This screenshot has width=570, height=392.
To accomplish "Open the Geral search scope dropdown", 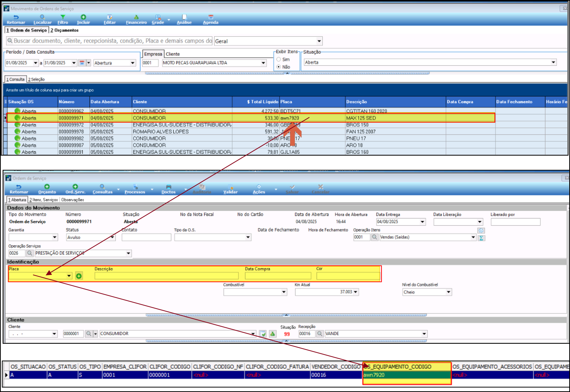I will tap(319, 41).
